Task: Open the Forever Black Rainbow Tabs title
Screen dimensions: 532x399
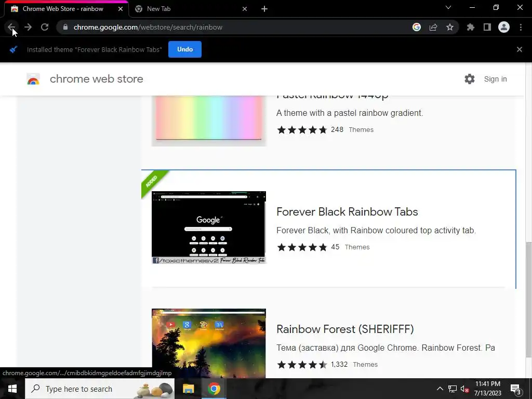Action: coord(347,212)
